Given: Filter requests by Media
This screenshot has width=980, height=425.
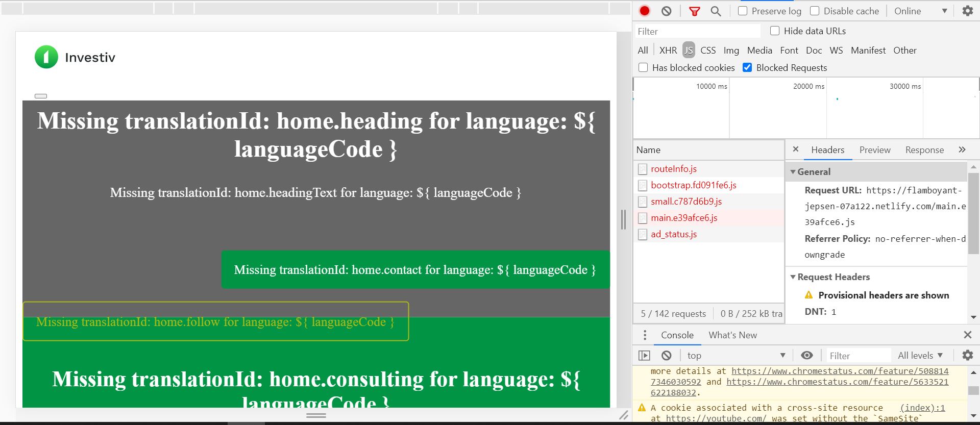Looking at the screenshot, I should [x=759, y=50].
